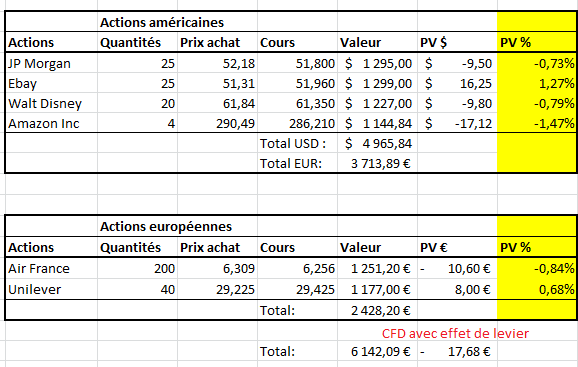Click the grand total PV -17,68 €
The height and width of the screenshot is (367, 578).
(x=457, y=351)
